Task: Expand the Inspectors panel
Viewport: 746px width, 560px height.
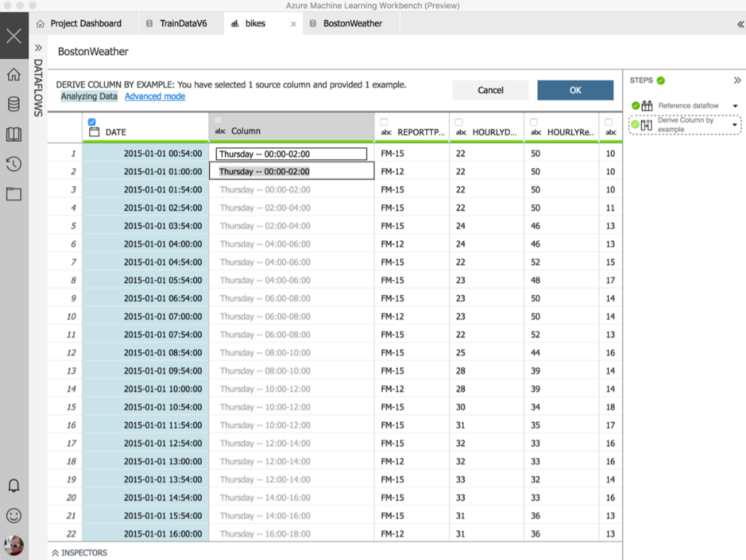Action: point(79,552)
